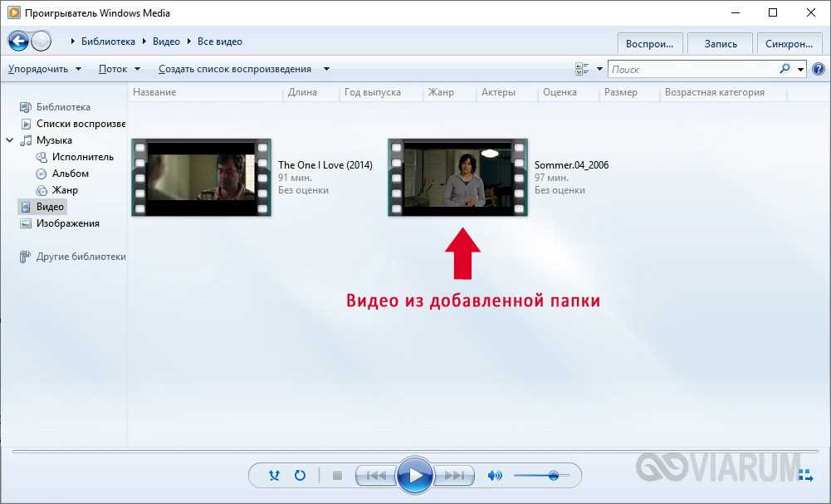Expand breadcrumb arrow before Видео
This screenshot has height=504, width=831.
144,42
